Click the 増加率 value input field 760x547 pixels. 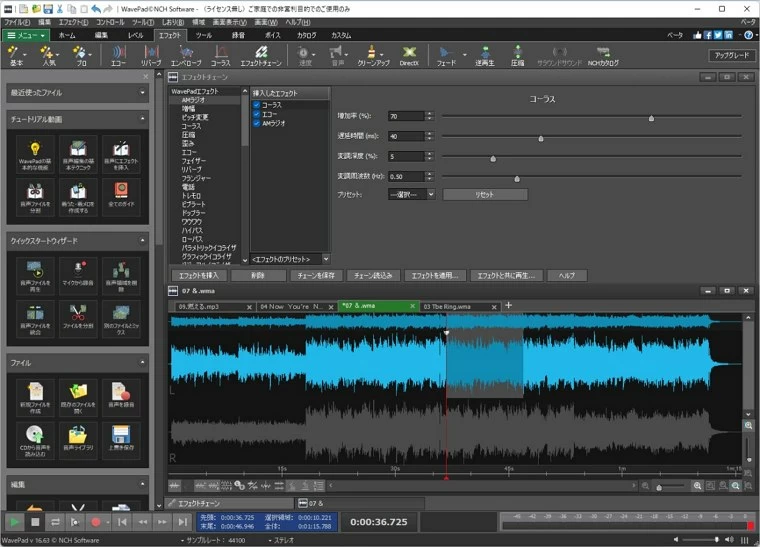406,116
